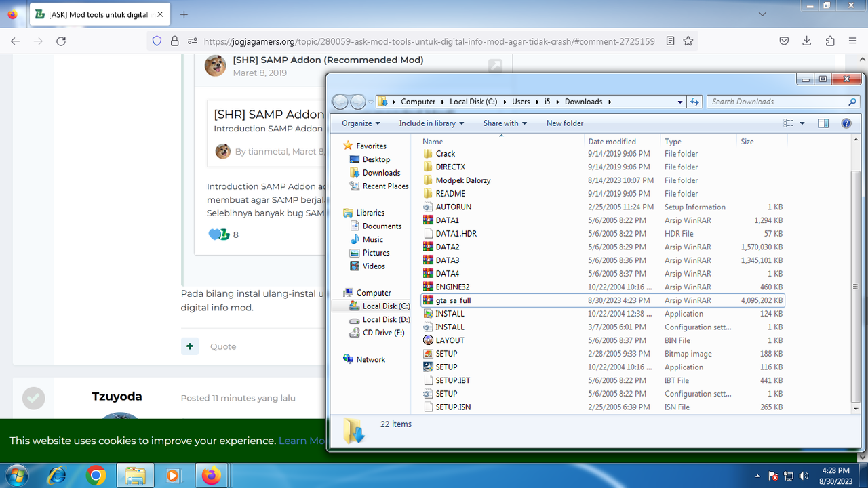Open a new Firefox tab
The height and width of the screenshot is (488, 868).
[x=184, y=14]
